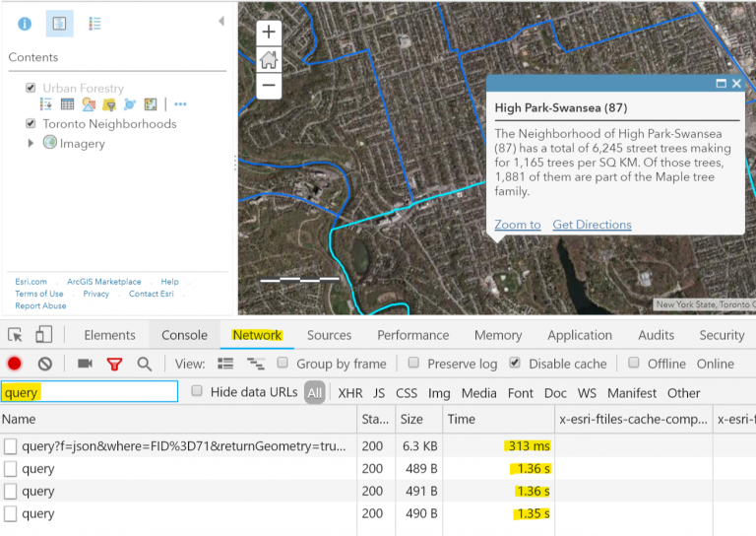Click the map Zoom in plus button
The image size is (756, 536).
269,33
